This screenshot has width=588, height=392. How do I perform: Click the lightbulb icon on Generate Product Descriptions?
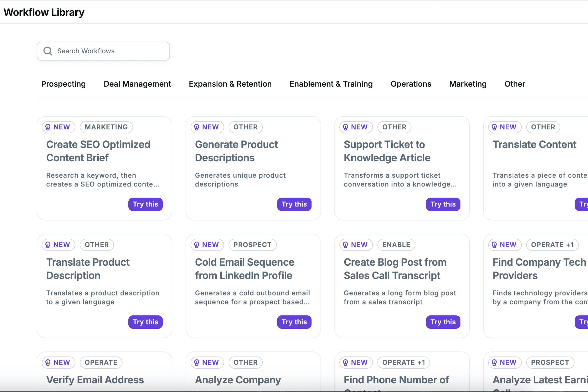coord(196,127)
